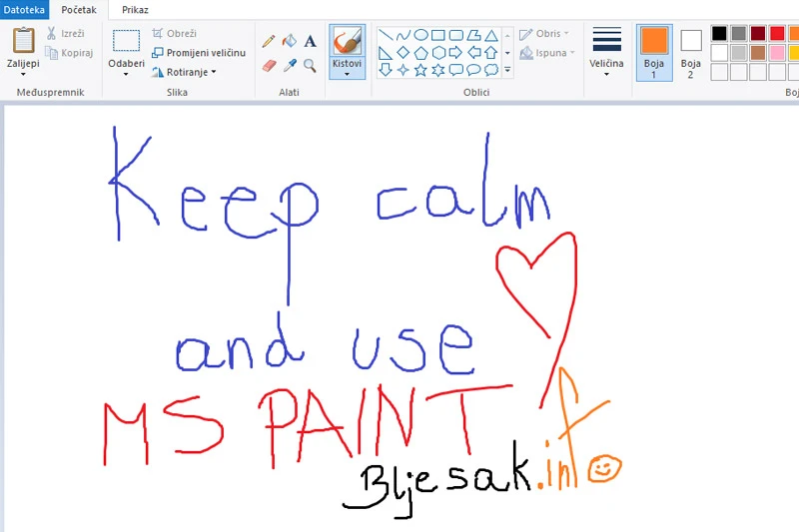Select the brown color swatch
Image resolution: width=799 pixels, height=532 pixels.
[758, 53]
